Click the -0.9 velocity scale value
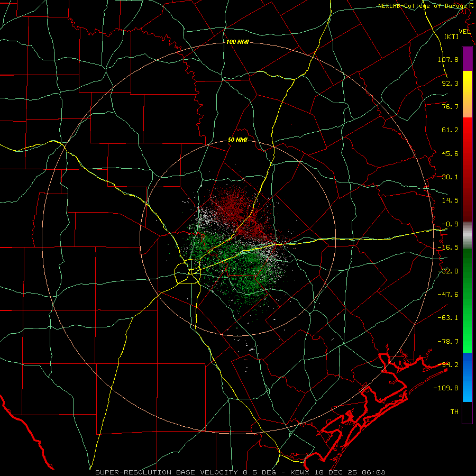The image size is (476, 476). tap(450, 224)
